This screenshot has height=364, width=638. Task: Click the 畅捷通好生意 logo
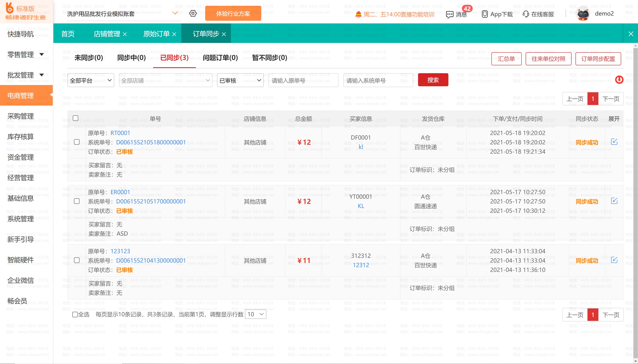click(26, 12)
